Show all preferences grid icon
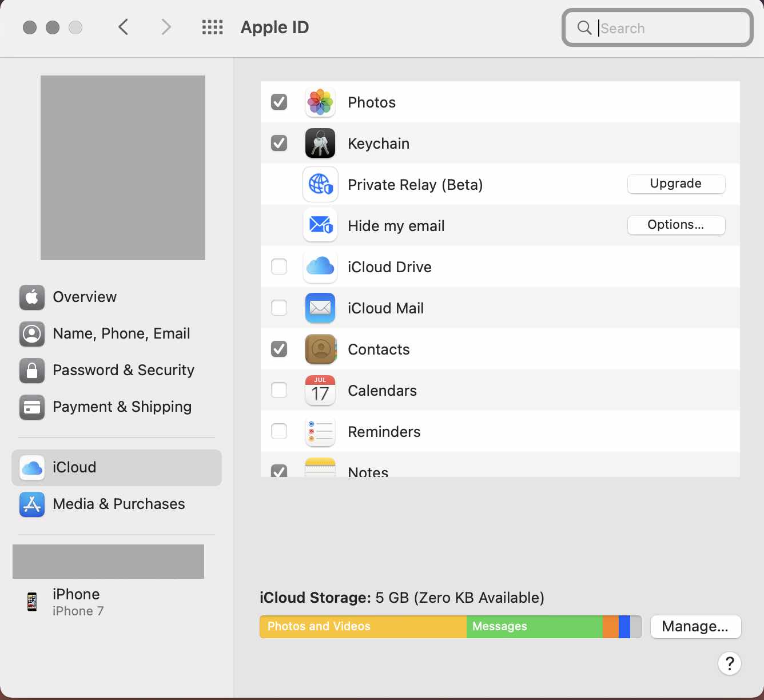The width and height of the screenshot is (764, 700). point(212,27)
